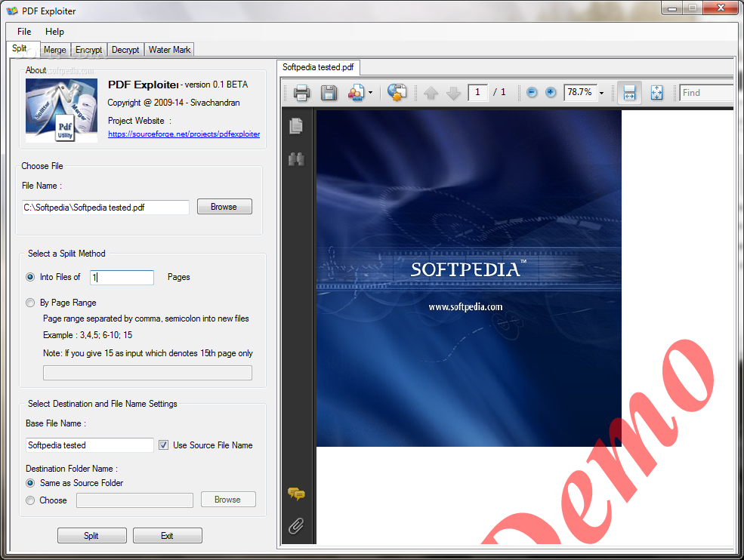Select the Fit Width icon
This screenshot has height=560, width=744.
[x=629, y=93]
